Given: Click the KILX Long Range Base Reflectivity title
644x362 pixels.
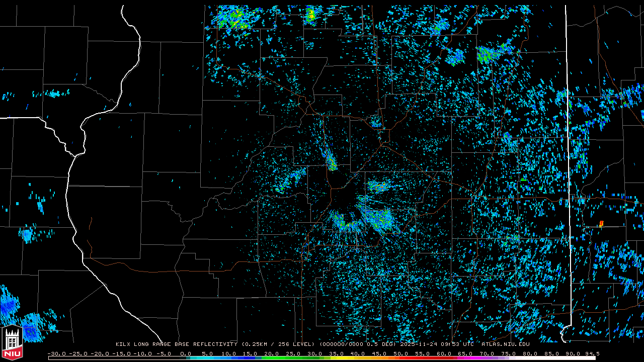Looking at the screenshot, I should pos(176,344).
